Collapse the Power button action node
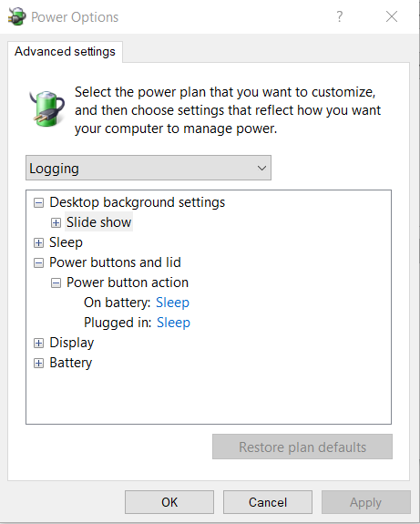Image resolution: width=420 pixels, height=524 pixels. click(56, 283)
